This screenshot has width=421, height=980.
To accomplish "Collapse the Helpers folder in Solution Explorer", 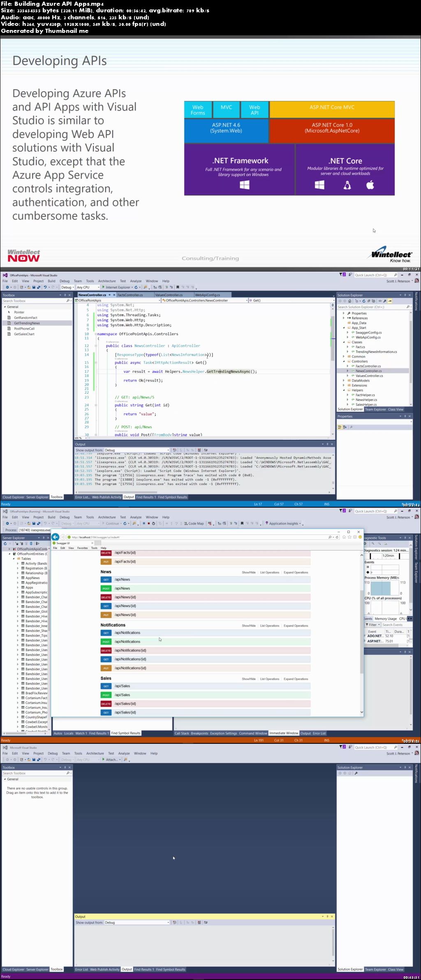I will (344, 390).
